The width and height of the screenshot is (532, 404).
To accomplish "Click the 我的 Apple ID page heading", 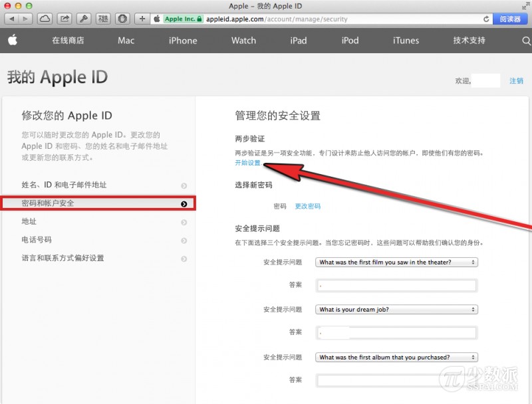I will click(x=57, y=77).
